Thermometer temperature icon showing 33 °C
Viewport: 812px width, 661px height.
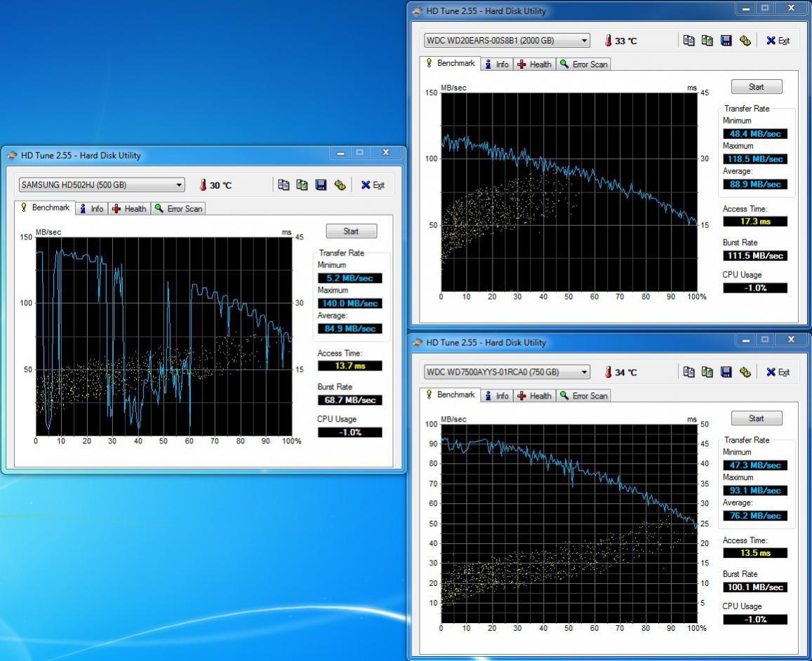coord(608,41)
